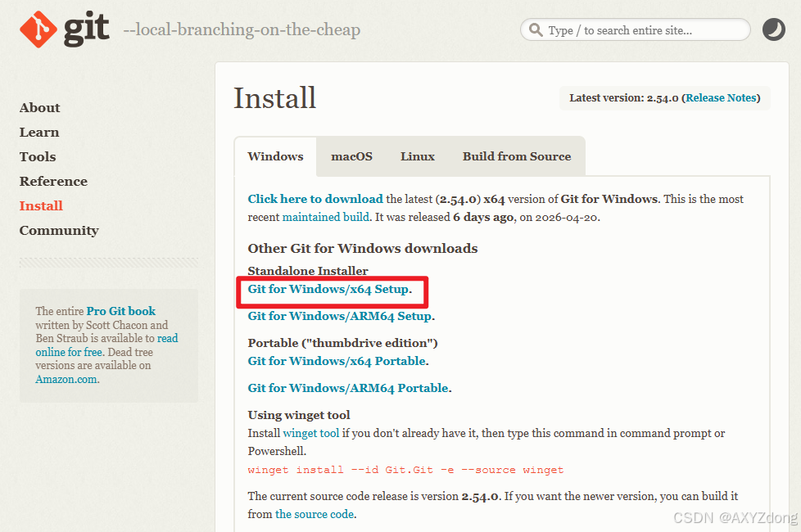Open the Community section
Screen dimensions: 801x532
point(59,231)
